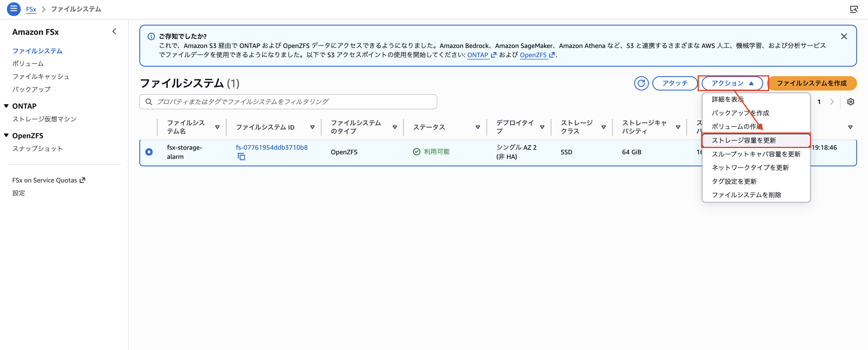Copy the file system ID fs-07761954ddb3710b8
Screen dimensions: 868x350
point(241,157)
